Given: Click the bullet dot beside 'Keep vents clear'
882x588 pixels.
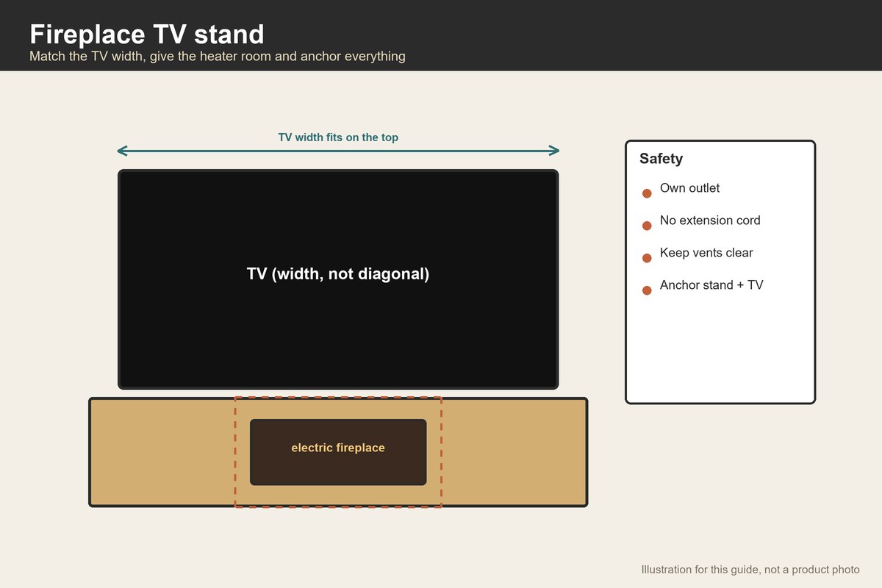Looking at the screenshot, I should click(647, 258).
